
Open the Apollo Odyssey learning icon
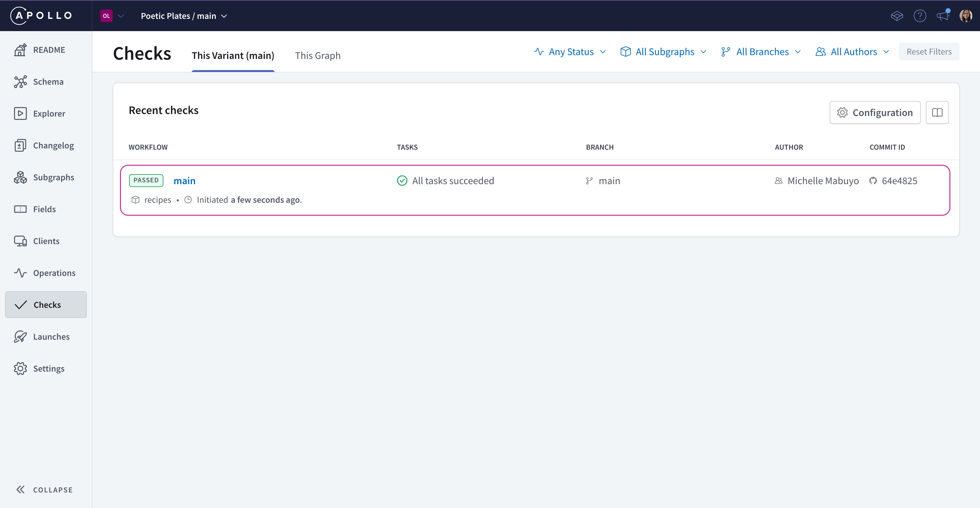[x=897, y=16]
